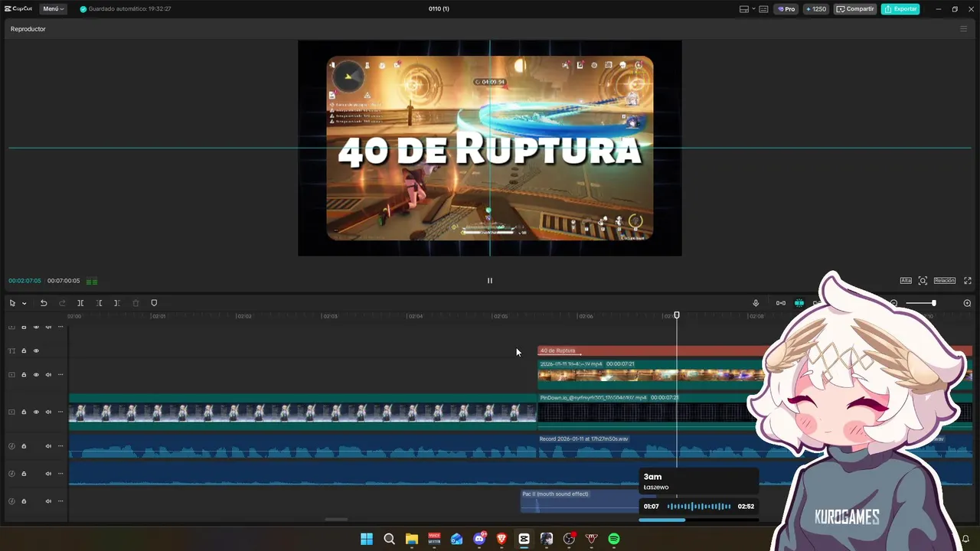Zoom out the timeline
Viewport: 980px width, 551px height.
coord(893,303)
